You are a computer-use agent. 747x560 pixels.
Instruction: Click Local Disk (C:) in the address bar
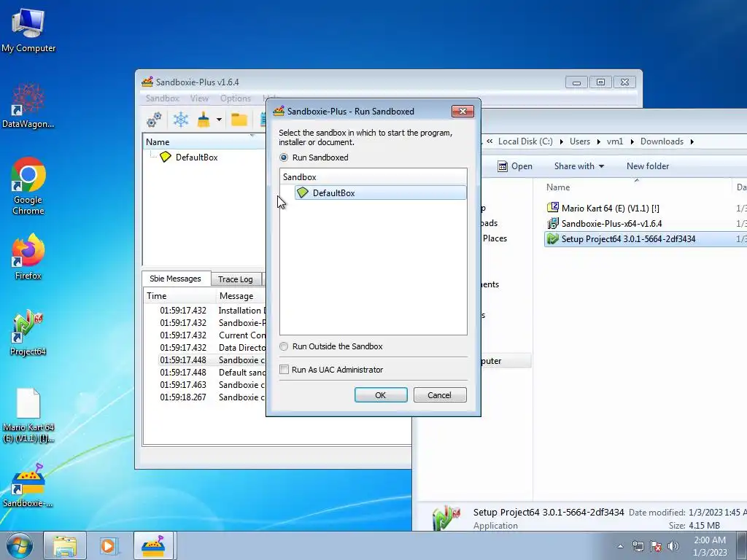[525, 141]
